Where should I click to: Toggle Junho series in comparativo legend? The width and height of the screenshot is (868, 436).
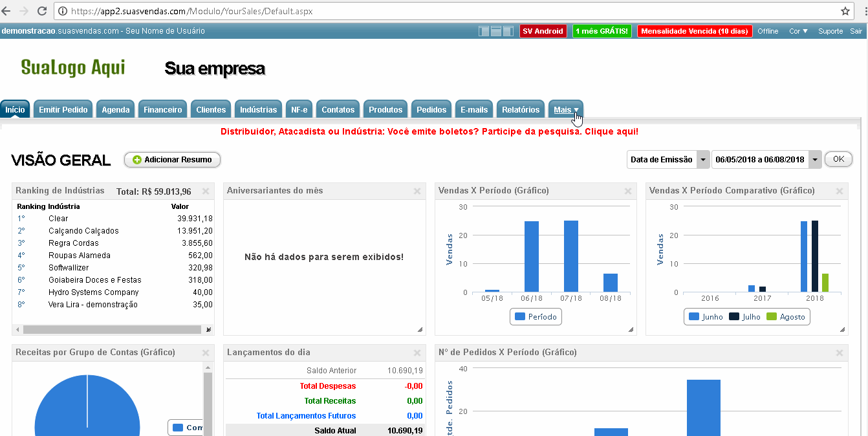pyautogui.click(x=706, y=317)
